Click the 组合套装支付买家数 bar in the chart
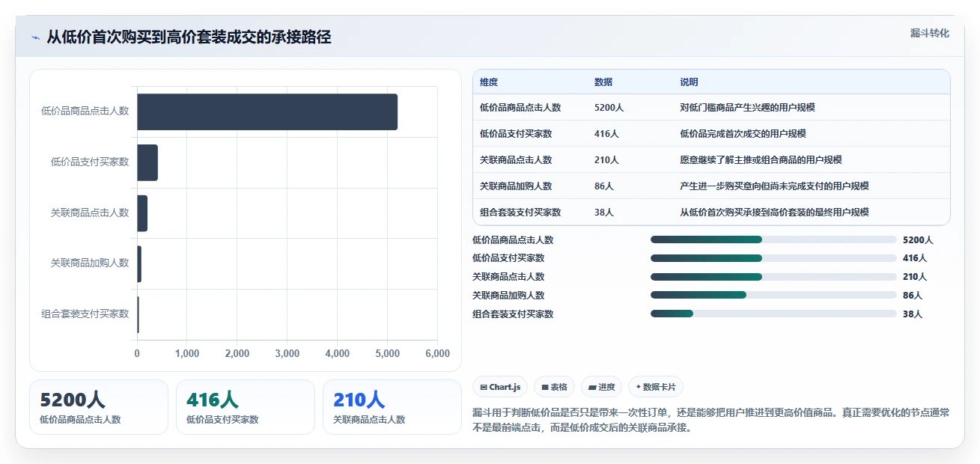 (138, 314)
